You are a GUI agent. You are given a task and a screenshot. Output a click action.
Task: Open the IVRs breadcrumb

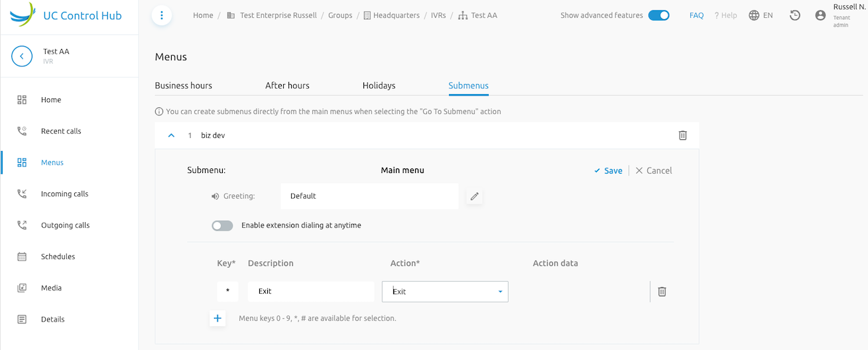pos(439,15)
